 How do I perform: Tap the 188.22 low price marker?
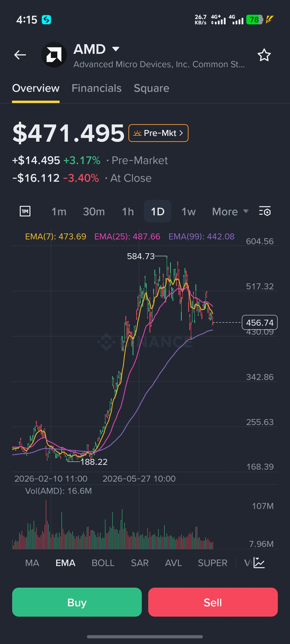[x=94, y=462]
